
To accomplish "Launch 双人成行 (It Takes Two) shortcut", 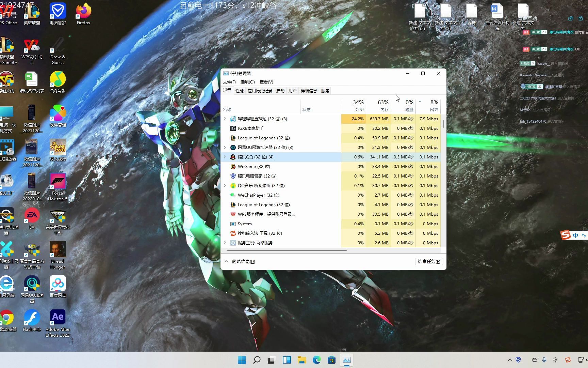I will [58, 150].
